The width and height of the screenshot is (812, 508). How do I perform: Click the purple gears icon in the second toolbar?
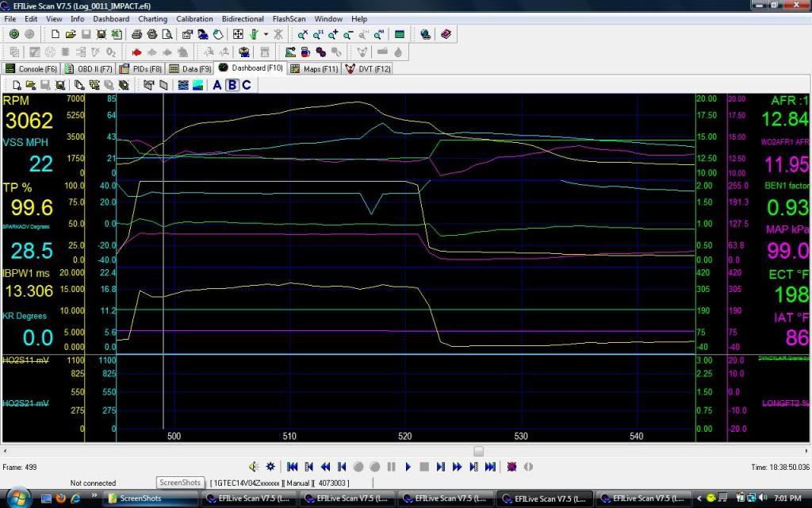[x=320, y=52]
